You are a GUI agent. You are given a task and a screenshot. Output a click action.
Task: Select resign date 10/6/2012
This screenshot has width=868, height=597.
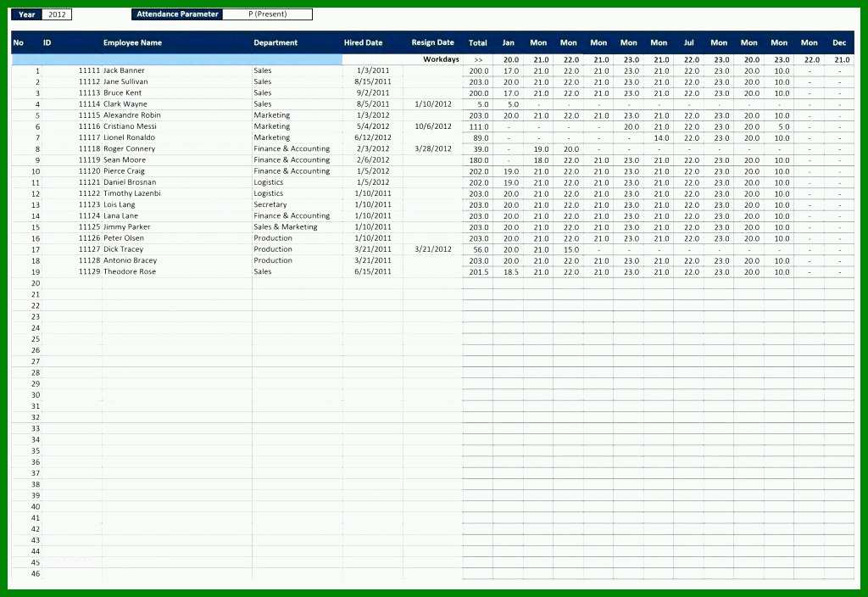(433, 126)
